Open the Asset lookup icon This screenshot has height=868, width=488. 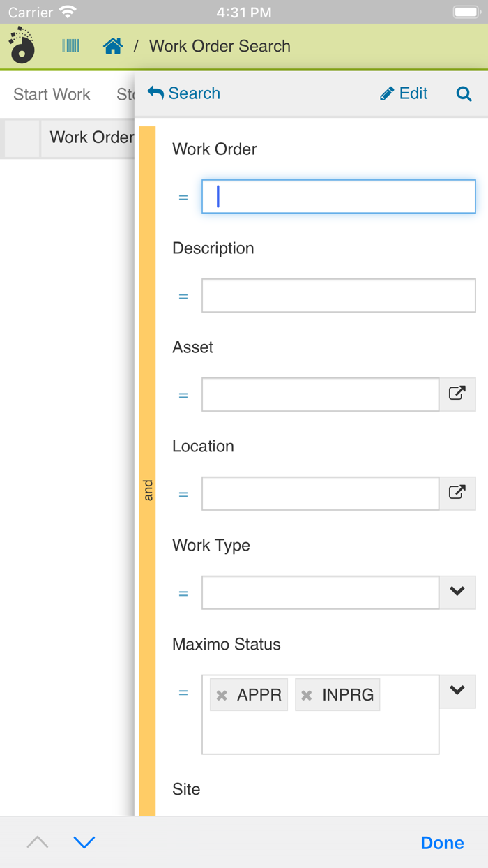pyautogui.click(x=457, y=394)
